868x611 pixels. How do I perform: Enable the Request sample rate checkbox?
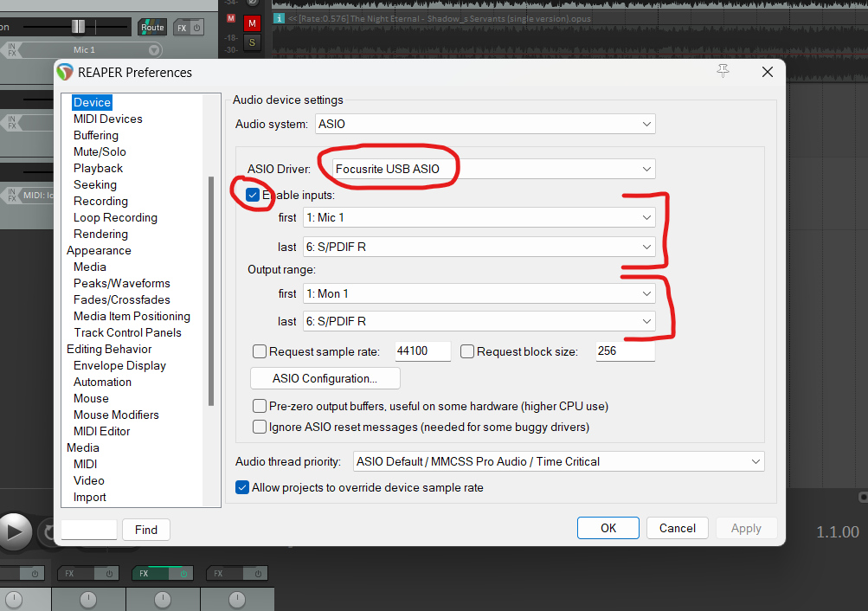tap(260, 351)
